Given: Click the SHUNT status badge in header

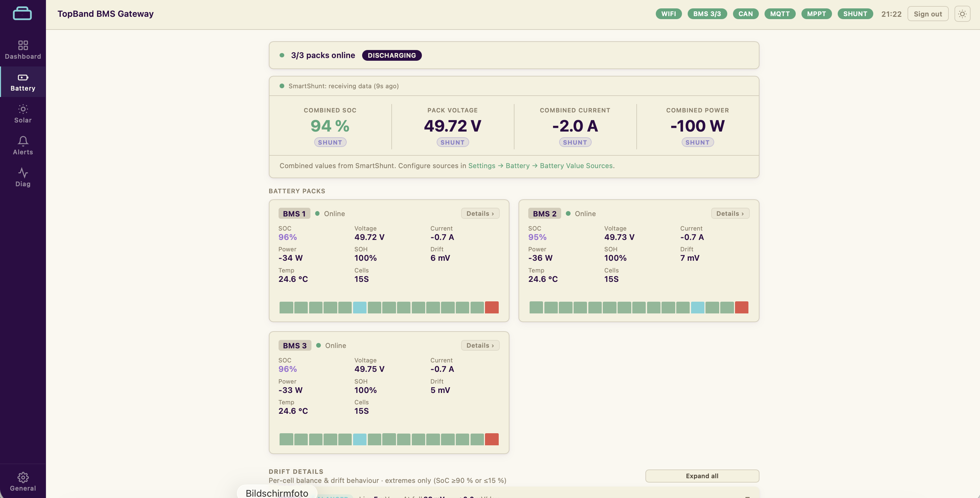Looking at the screenshot, I should click(855, 14).
